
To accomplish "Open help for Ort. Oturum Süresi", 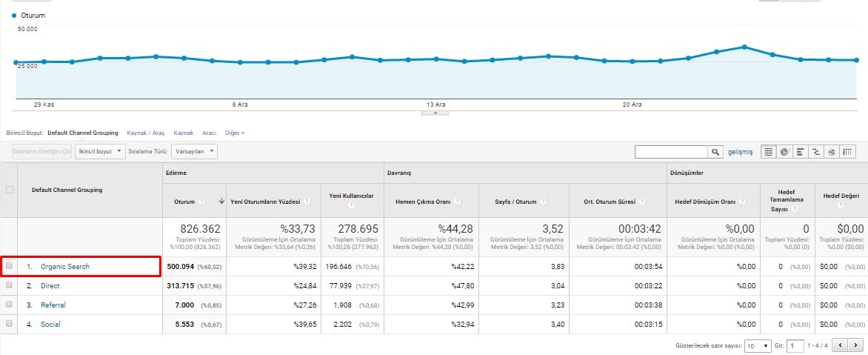I will (641, 202).
